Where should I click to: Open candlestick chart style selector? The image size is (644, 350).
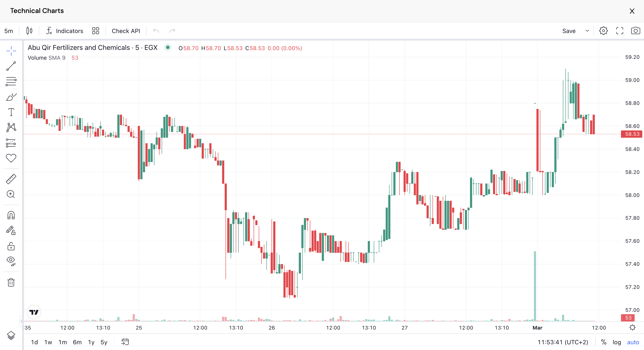click(x=29, y=31)
